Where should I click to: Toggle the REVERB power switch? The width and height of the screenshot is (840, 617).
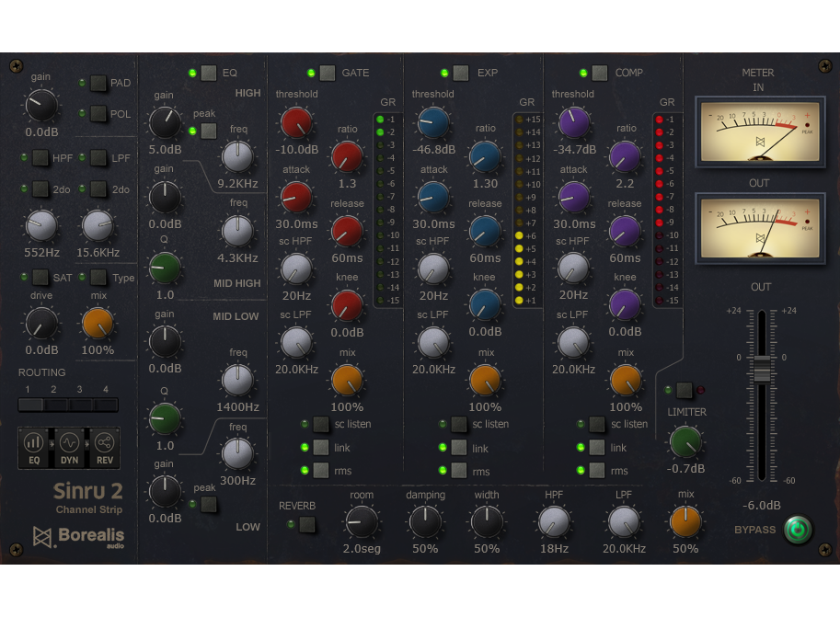307,524
